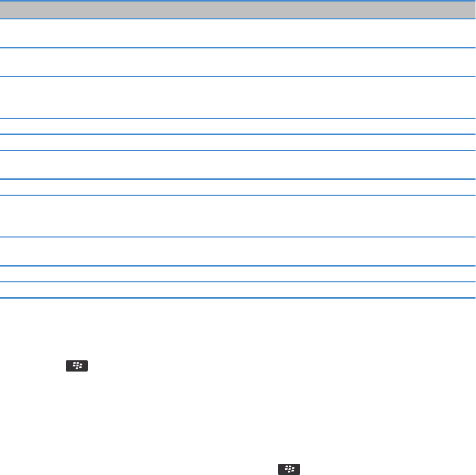Click the thick blue line ending the table
This screenshot has width=476, height=475.
click(x=238, y=298)
